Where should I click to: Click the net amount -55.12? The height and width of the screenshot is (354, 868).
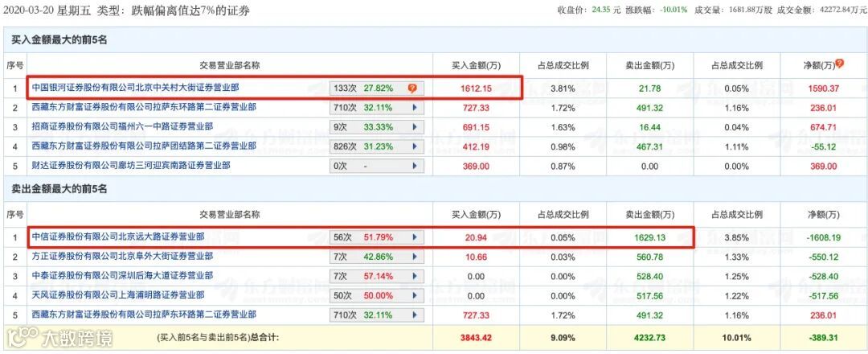pos(823,146)
